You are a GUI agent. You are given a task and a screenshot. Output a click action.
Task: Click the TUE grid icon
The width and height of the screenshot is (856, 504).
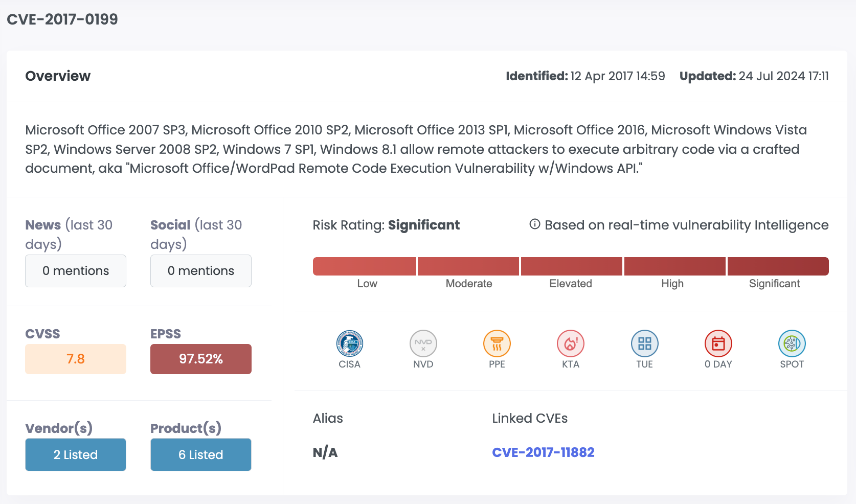point(645,343)
